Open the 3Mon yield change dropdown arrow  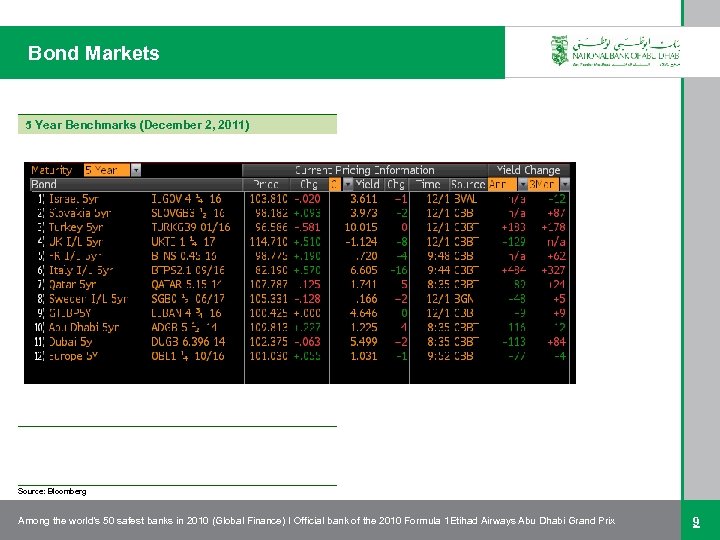[565, 184]
